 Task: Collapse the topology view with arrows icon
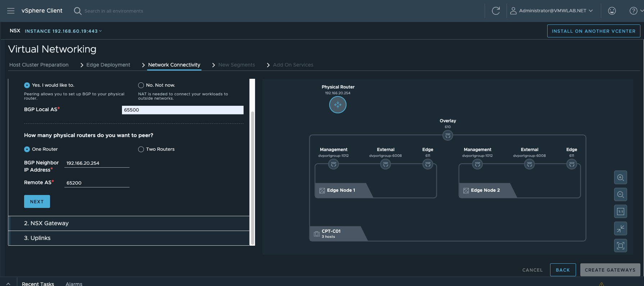tap(621, 228)
